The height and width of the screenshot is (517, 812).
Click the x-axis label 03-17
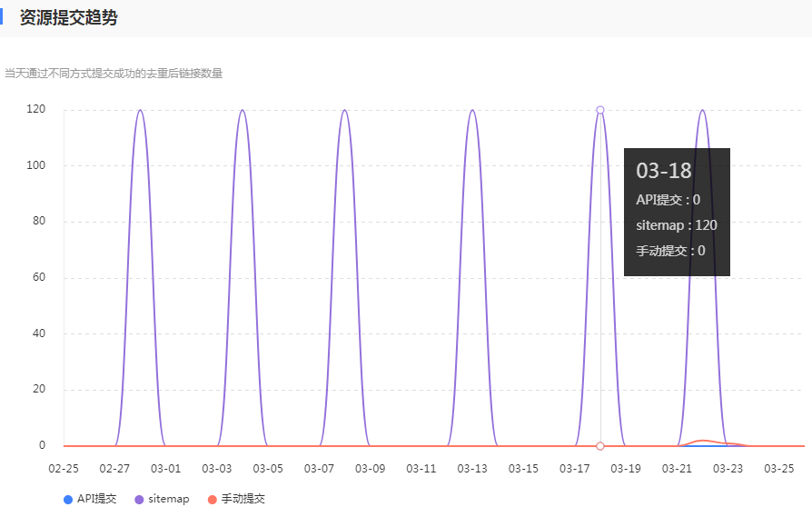(x=574, y=469)
